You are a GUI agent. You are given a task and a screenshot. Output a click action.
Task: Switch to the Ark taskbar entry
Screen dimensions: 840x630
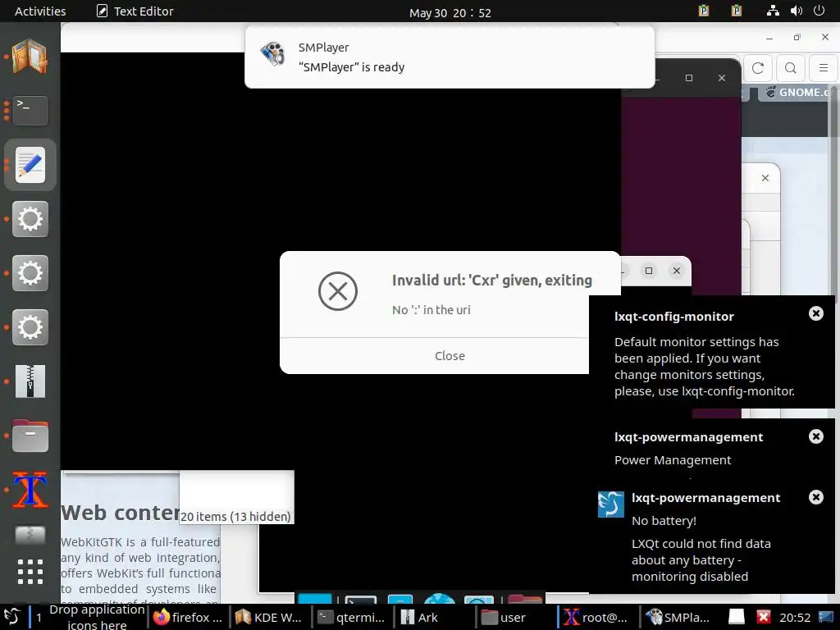433,617
